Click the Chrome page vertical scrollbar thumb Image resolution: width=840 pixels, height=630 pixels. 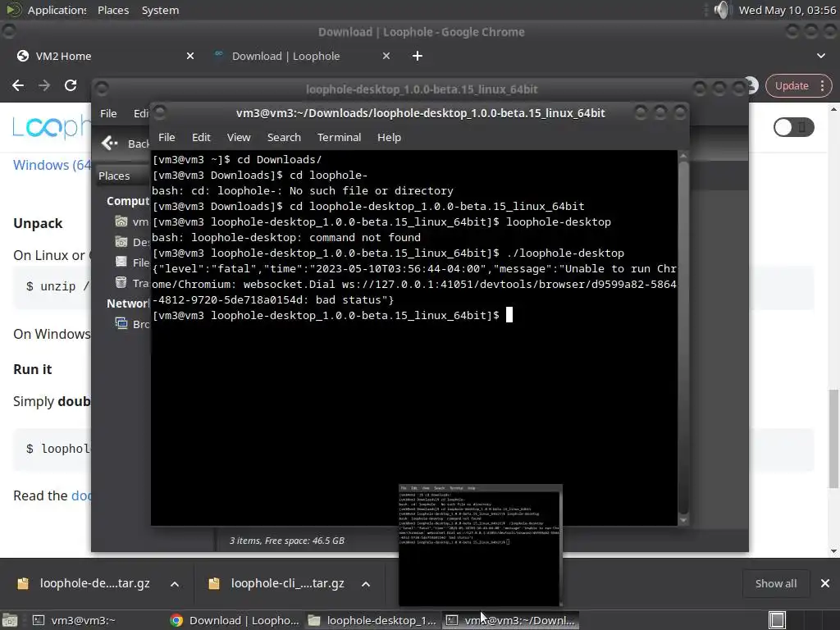pos(833,440)
